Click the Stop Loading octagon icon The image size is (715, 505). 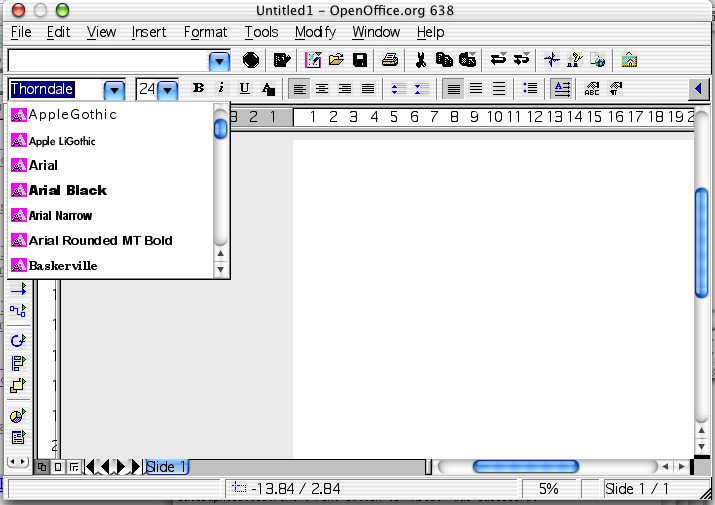251,60
